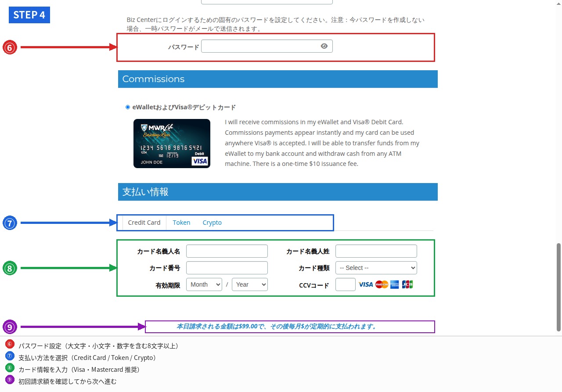
Task: Select eWallet and Visa debit card radio
Action: (128, 107)
